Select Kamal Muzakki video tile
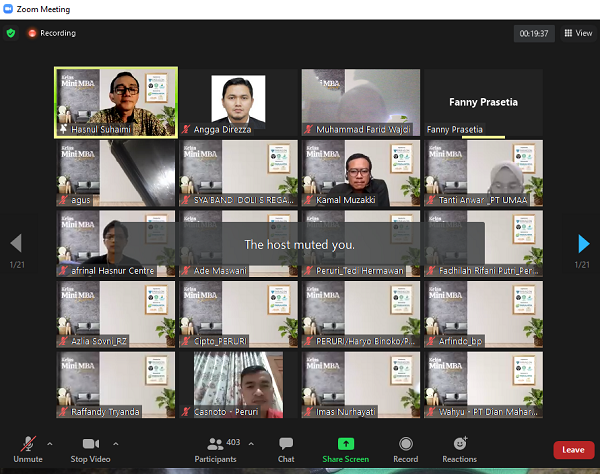Viewport: 600px width, 474px height. click(360, 173)
